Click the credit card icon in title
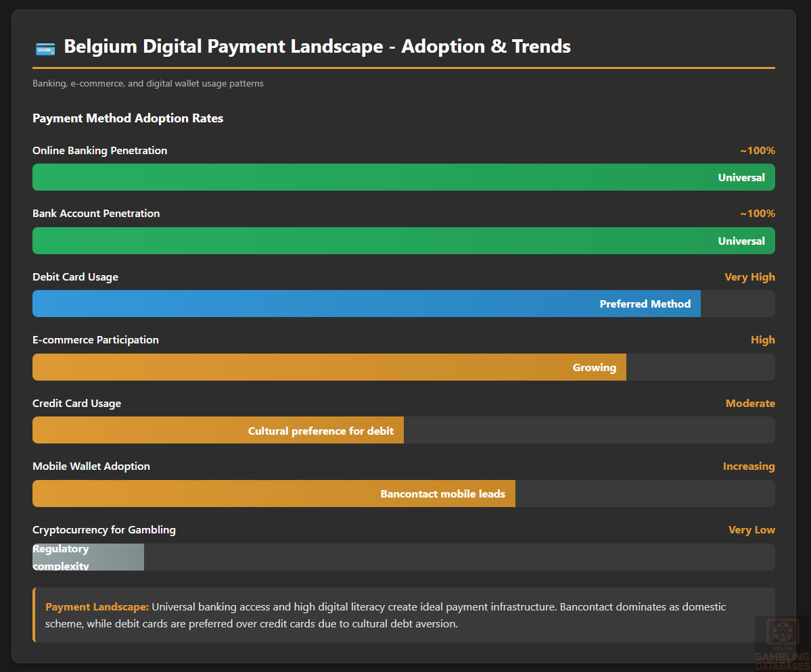Viewport: 811px width, 672px height. [45, 48]
